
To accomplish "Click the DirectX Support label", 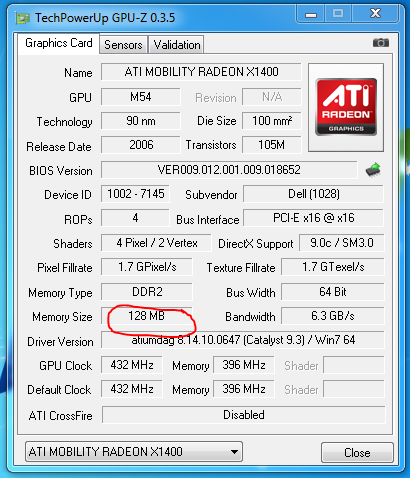I will point(256,244).
